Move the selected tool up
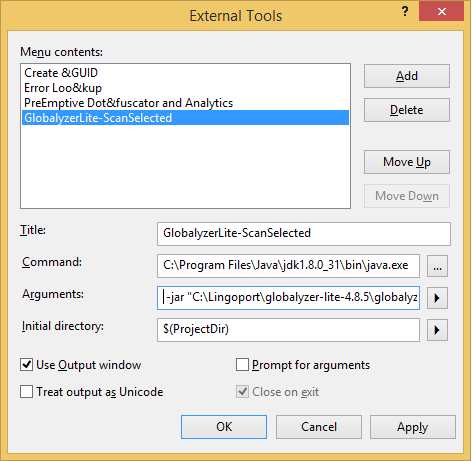472x461 pixels. [407, 162]
